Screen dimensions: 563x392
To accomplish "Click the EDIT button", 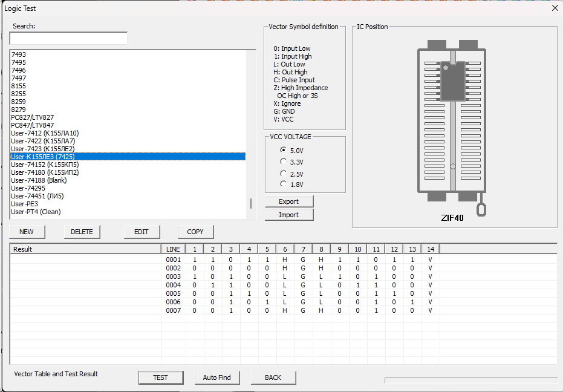I will pos(141,232).
